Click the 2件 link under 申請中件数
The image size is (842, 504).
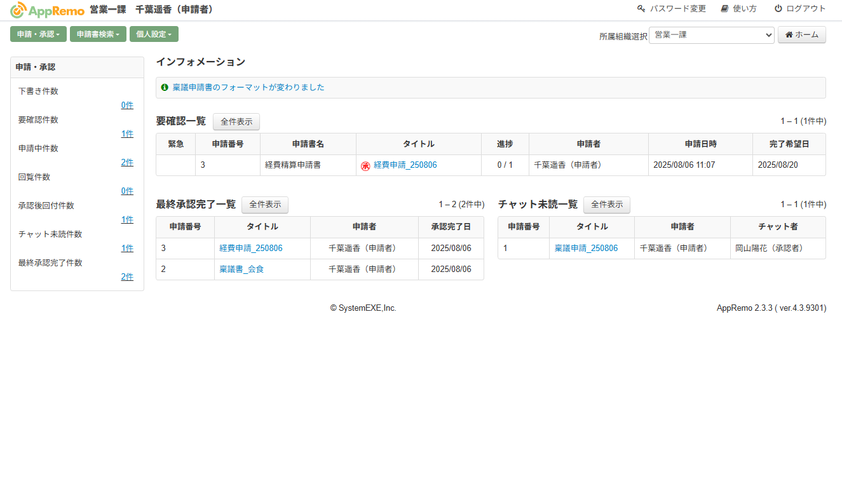pos(127,162)
